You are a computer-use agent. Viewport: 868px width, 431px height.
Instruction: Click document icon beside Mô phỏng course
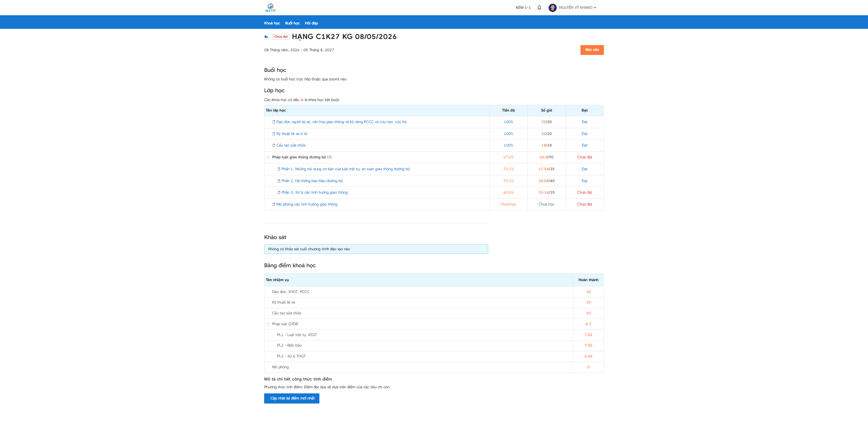coord(274,204)
